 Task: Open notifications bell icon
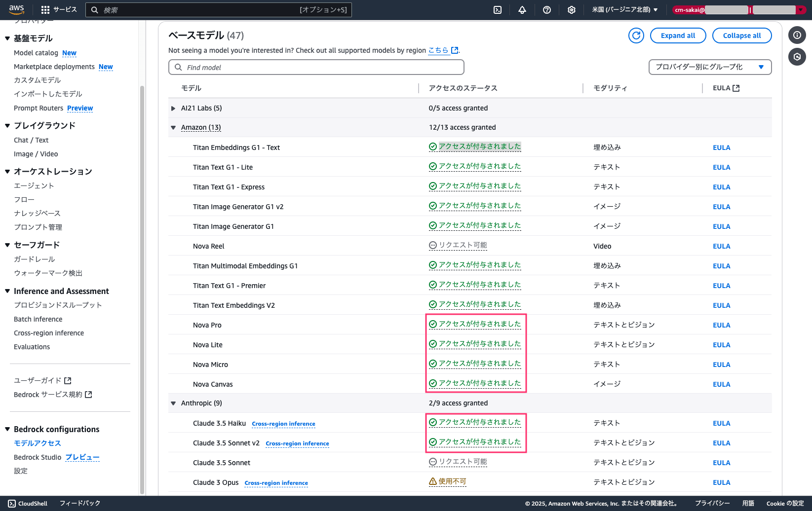[x=522, y=10]
